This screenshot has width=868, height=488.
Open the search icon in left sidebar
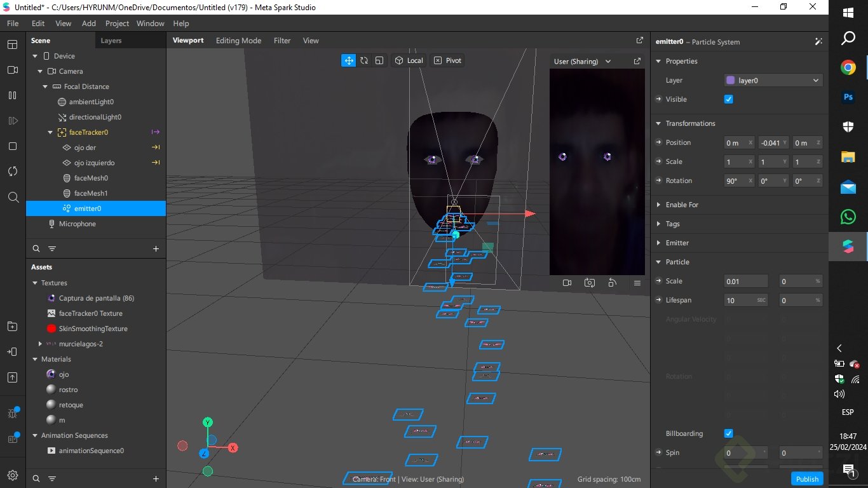tap(13, 197)
